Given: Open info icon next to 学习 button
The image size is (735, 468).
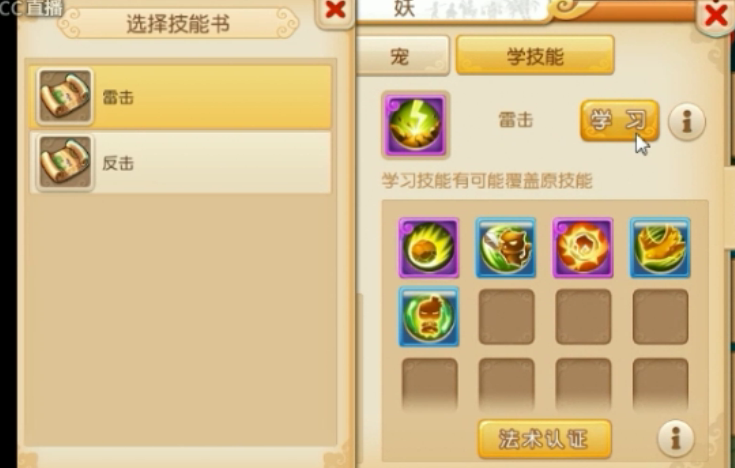Looking at the screenshot, I should pyautogui.click(x=686, y=122).
